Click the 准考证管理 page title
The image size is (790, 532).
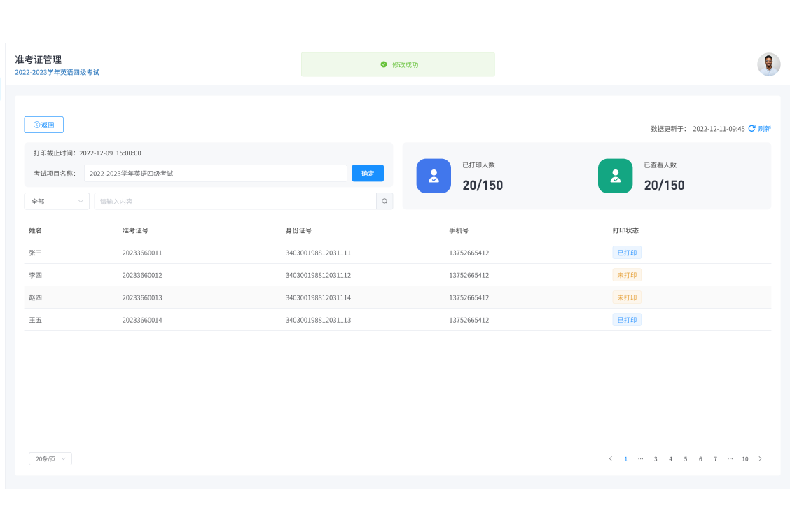coord(39,59)
